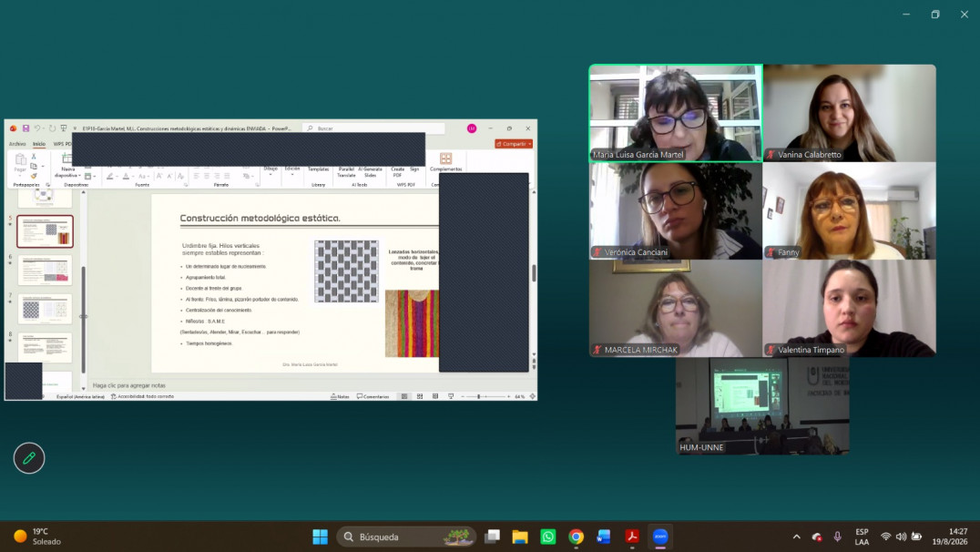Click Vanina Calabretto's video tile
The width and height of the screenshot is (980, 552).
click(850, 113)
